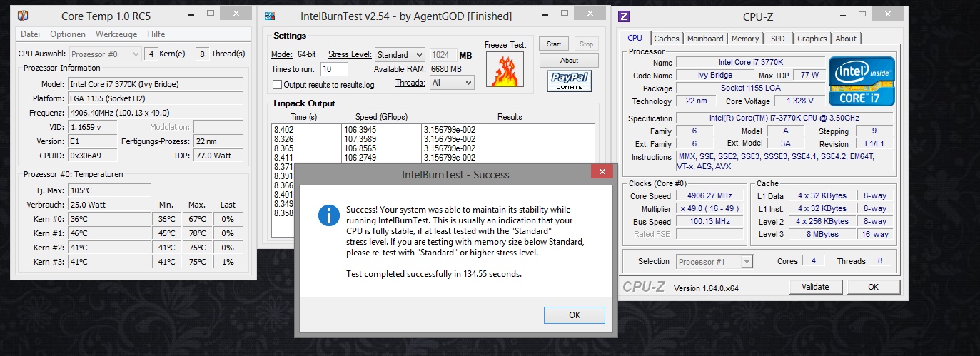This screenshot has width=980, height=356.
Task: Click the Stop button in IntelBurnTest
Action: tap(586, 44)
